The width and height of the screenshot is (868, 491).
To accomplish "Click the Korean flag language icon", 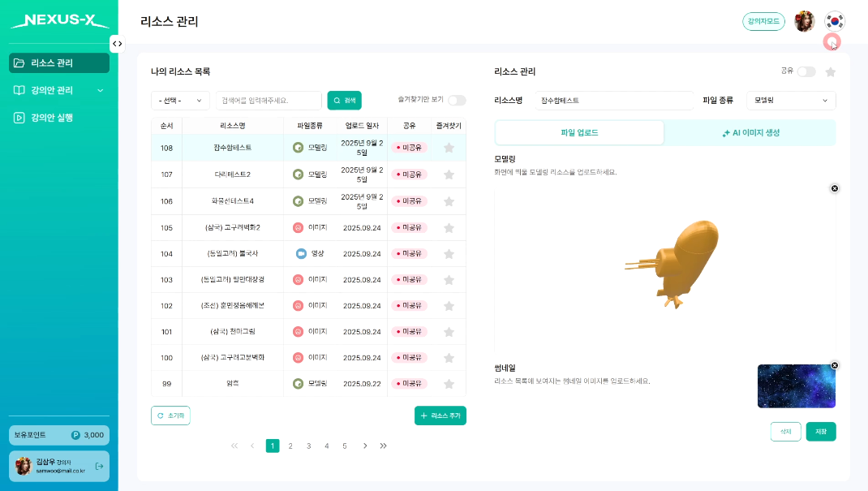I will 834,22.
